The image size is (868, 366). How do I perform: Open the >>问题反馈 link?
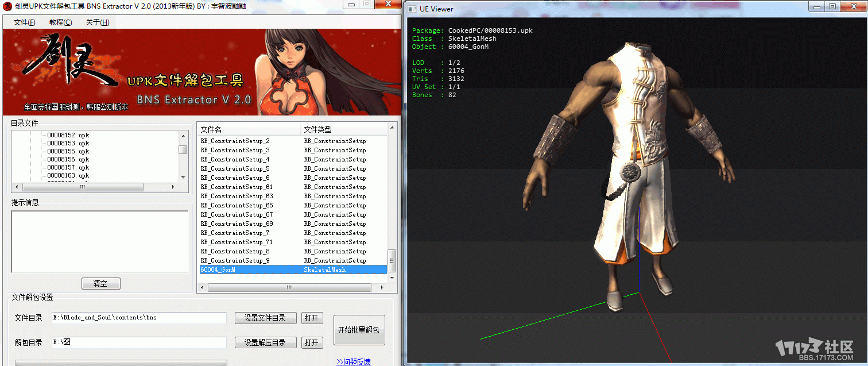click(x=354, y=361)
